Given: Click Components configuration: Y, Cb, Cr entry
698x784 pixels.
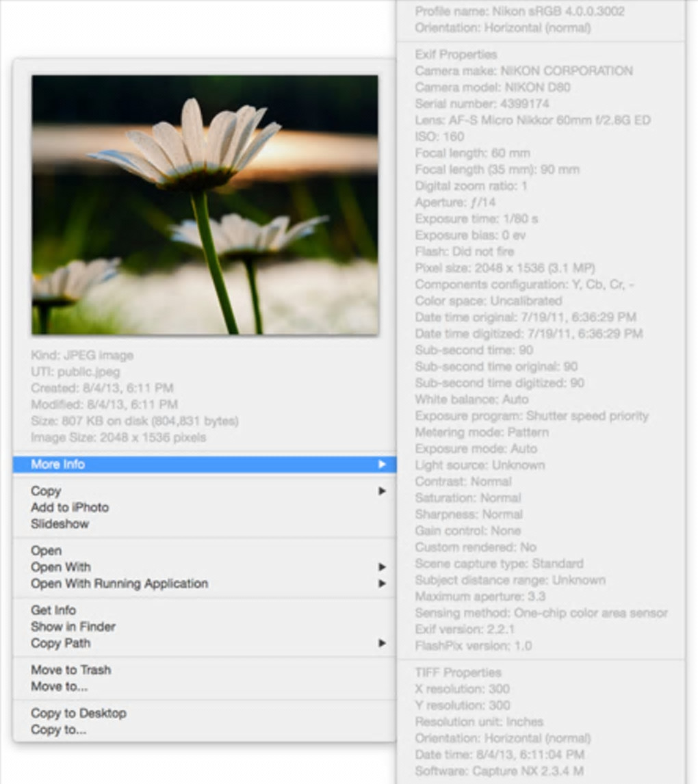Looking at the screenshot, I should point(524,285).
